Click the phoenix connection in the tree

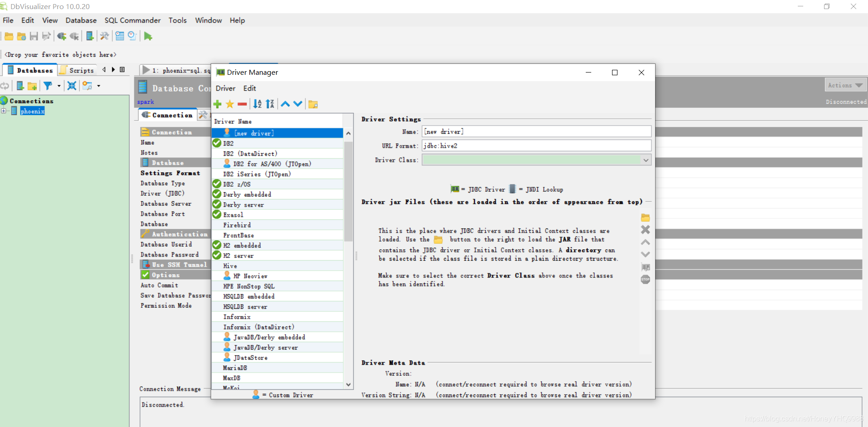pyautogui.click(x=32, y=111)
